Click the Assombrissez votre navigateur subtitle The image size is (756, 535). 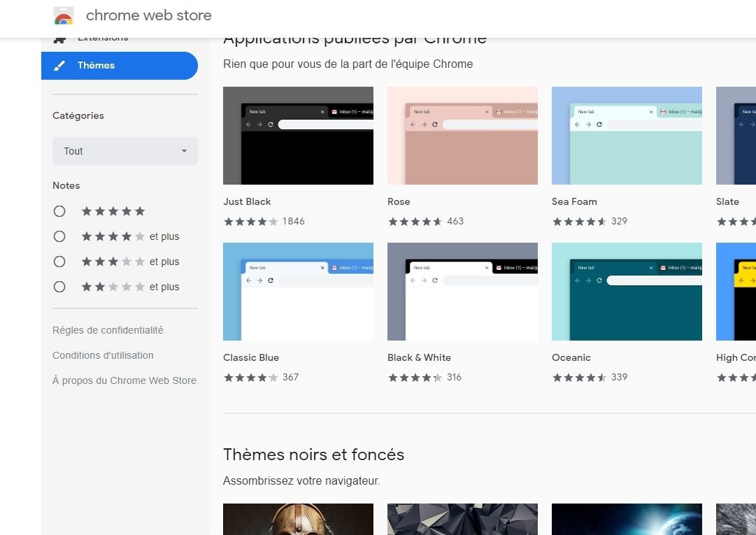(x=301, y=481)
